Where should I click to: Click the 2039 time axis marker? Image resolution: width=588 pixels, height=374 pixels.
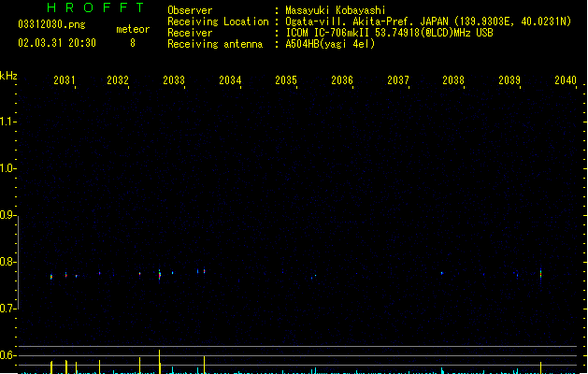tap(509, 80)
